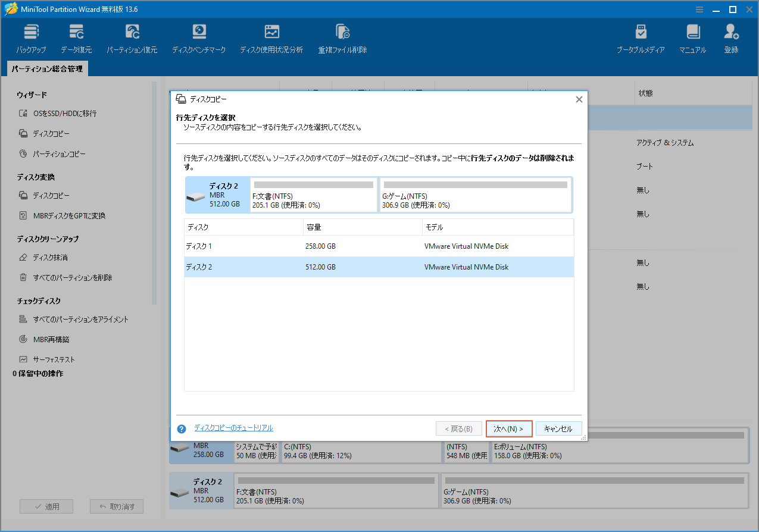This screenshot has width=759, height=532.
Task: Select サーフェステスト in sidebar
Action: 47,359
